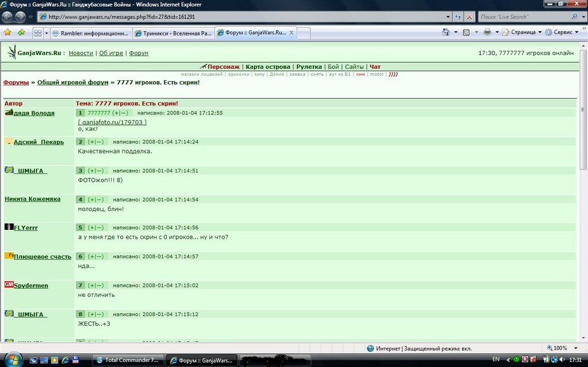Click the магазин лицензий quick link
Image resolution: width=588 pixels, height=367 pixels.
point(202,74)
